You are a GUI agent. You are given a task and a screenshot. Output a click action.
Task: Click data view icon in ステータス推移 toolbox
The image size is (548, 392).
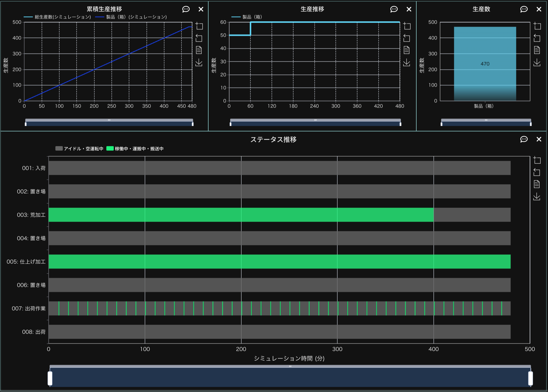coord(537,184)
